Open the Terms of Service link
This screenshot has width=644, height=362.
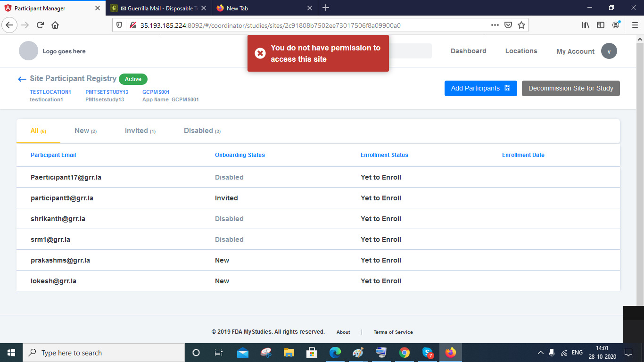point(393,332)
